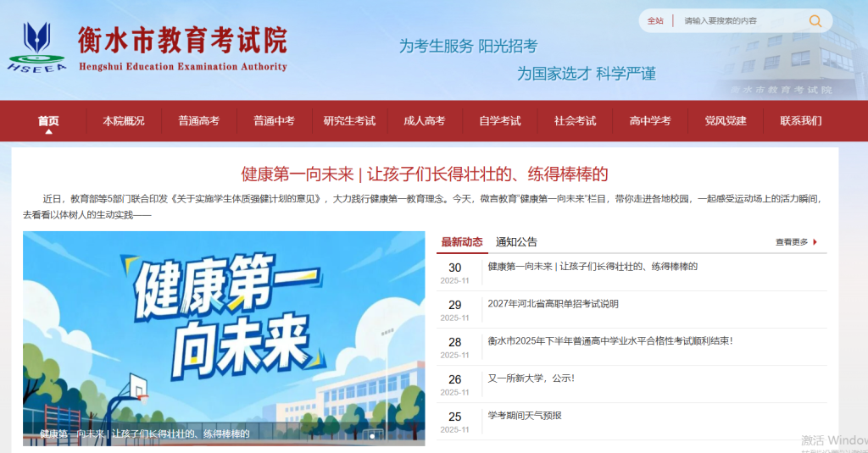
Task: Click the date box 29 2025-11
Action: tap(454, 310)
